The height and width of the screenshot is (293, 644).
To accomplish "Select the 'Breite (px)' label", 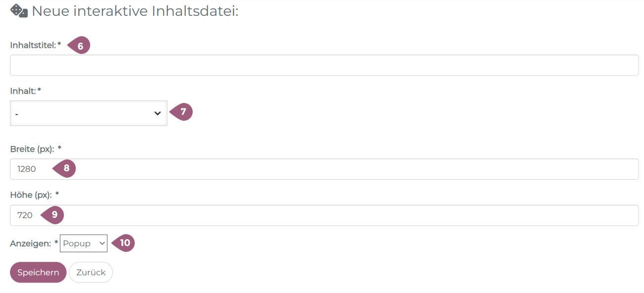I will [x=32, y=149].
